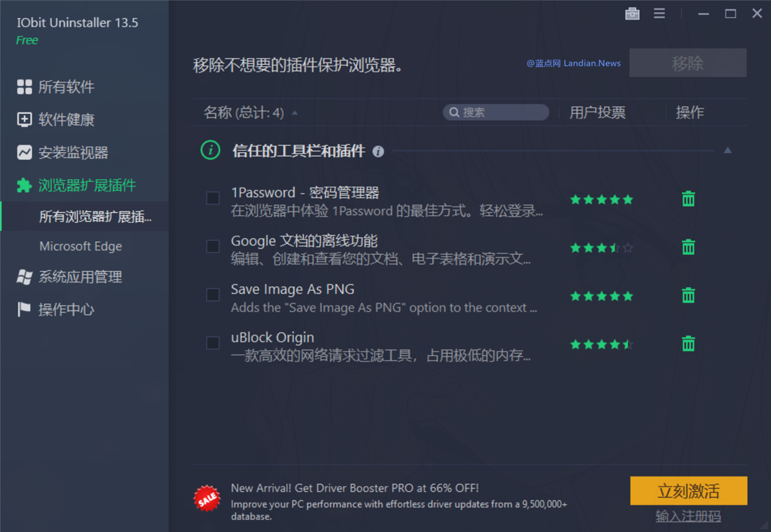
Task: Click the flag icon beside 操作中心
Action: 24,310
